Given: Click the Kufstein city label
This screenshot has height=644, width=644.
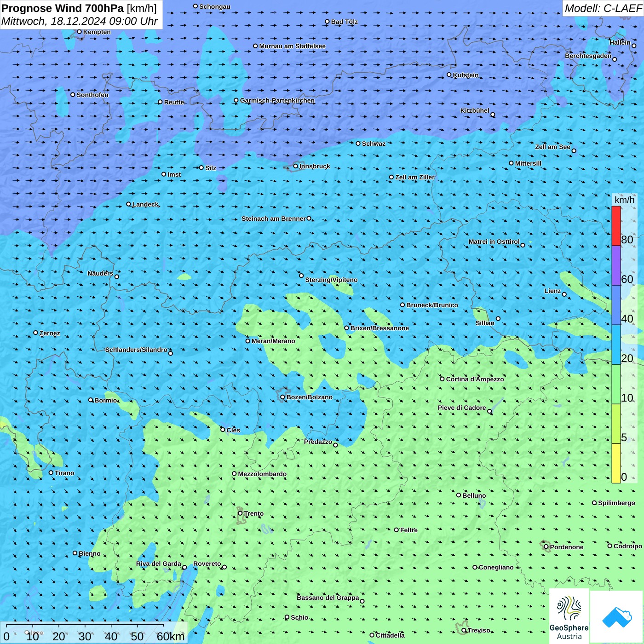Looking at the screenshot, I should coord(466,75).
